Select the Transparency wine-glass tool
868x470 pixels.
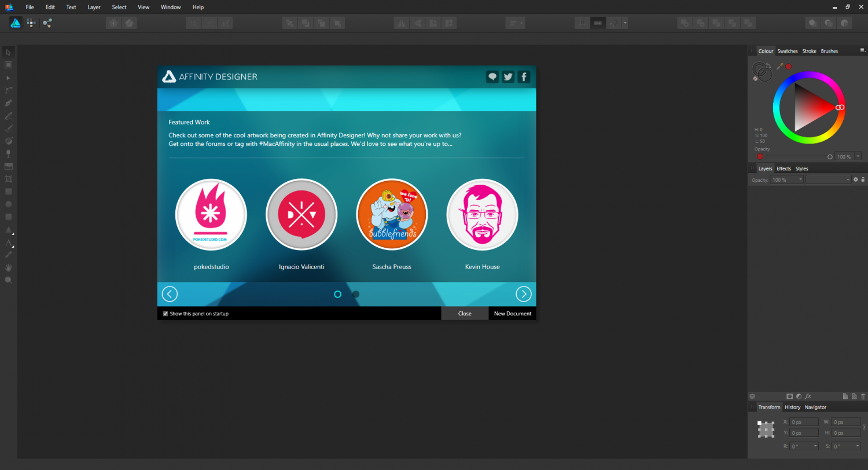click(x=8, y=153)
